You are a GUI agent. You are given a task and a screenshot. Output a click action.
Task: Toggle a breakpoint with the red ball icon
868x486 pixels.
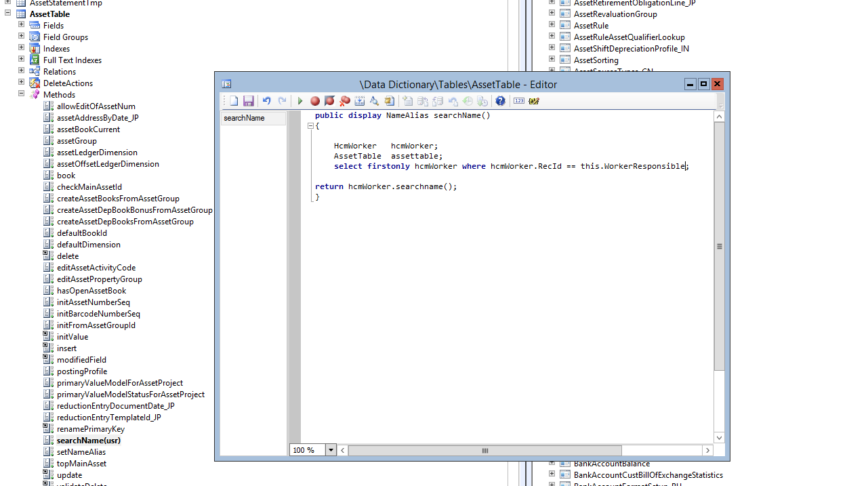point(314,100)
